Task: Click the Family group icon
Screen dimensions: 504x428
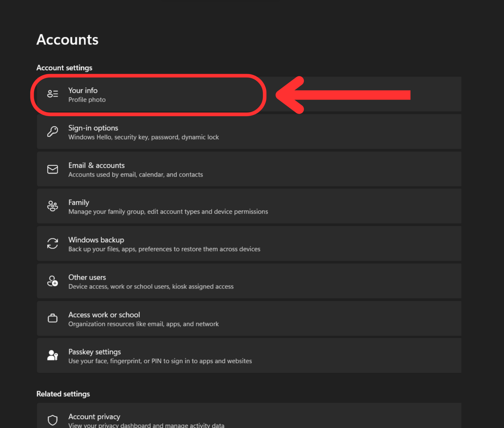Action: point(52,206)
